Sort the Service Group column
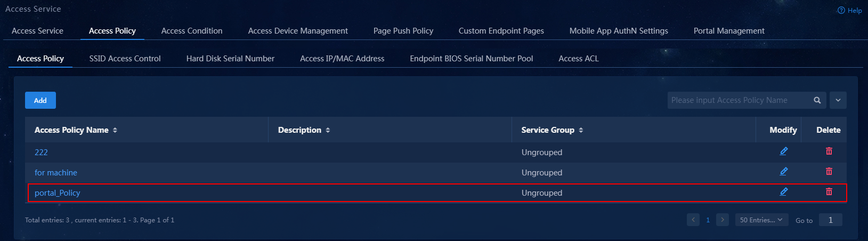The image size is (868, 241). click(581, 130)
